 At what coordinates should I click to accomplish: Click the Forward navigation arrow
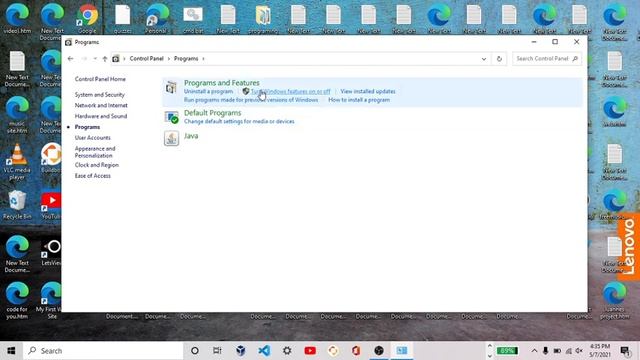tap(84, 59)
